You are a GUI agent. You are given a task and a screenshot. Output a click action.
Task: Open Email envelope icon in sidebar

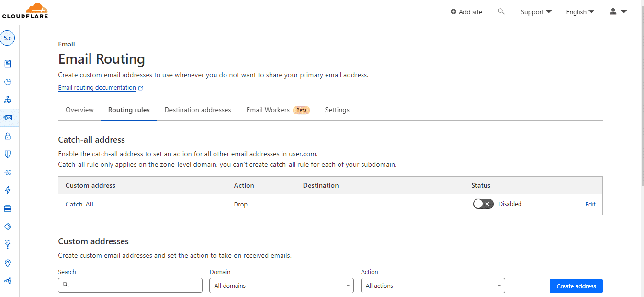point(8,118)
